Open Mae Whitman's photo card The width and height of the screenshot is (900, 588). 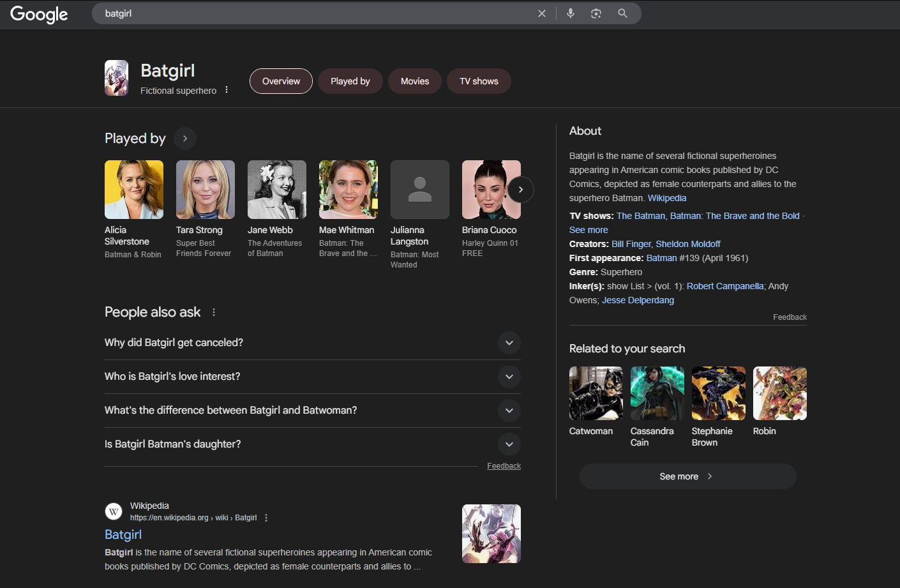tap(349, 190)
